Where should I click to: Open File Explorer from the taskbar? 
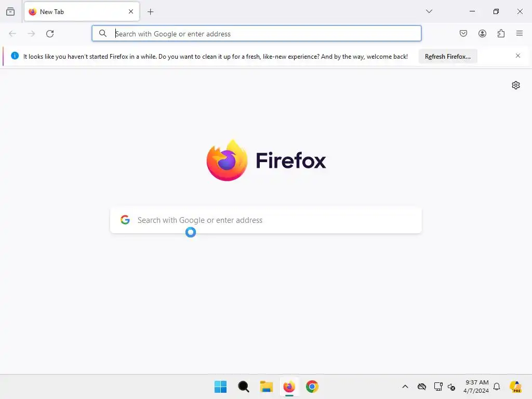pos(267,387)
